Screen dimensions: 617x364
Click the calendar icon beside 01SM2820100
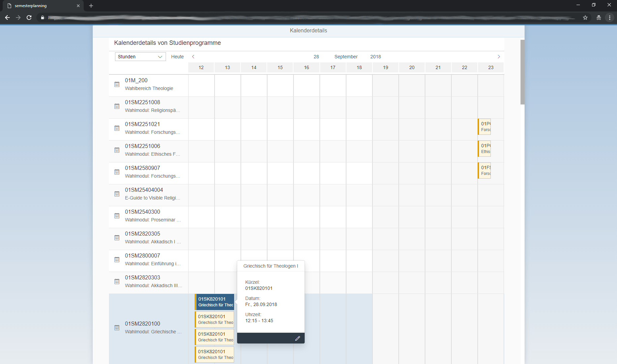tap(117, 327)
